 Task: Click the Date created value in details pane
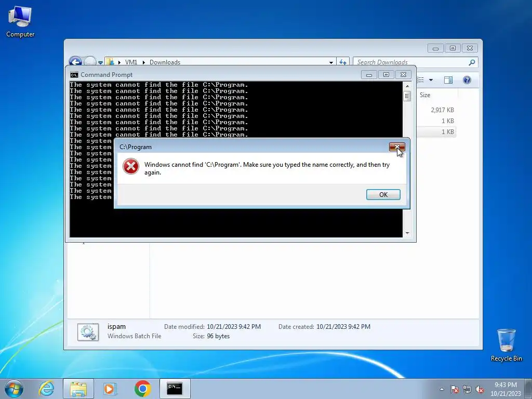tap(343, 327)
